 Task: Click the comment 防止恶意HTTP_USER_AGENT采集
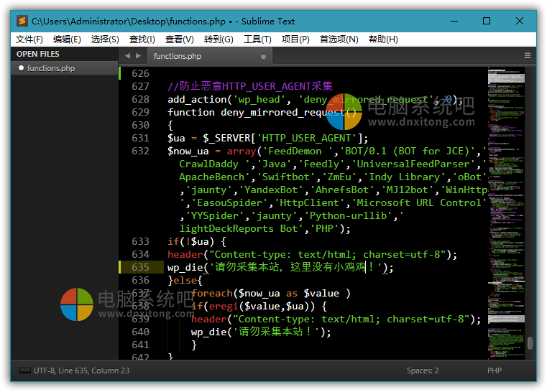click(250, 86)
